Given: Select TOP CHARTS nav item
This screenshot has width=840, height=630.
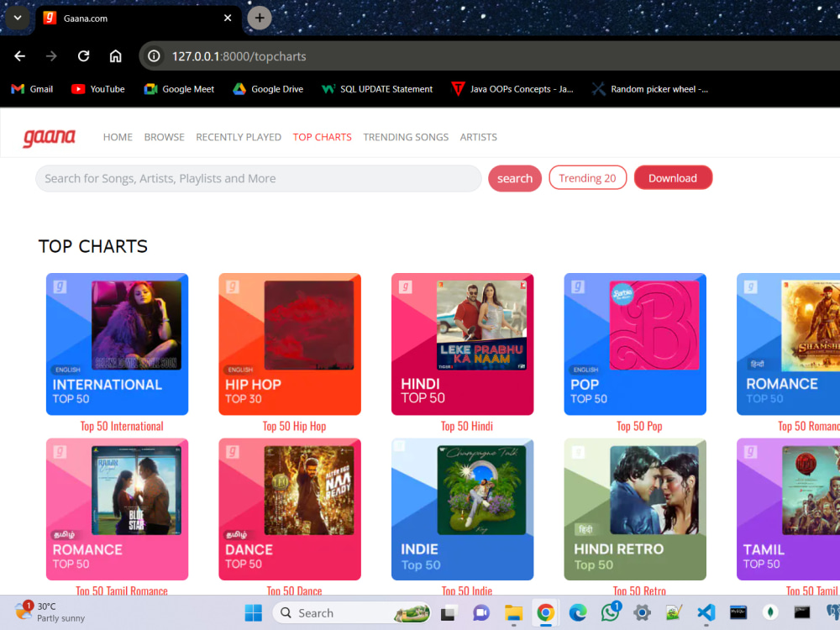Looking at the screenshot, I should click(x=322, y=137).
